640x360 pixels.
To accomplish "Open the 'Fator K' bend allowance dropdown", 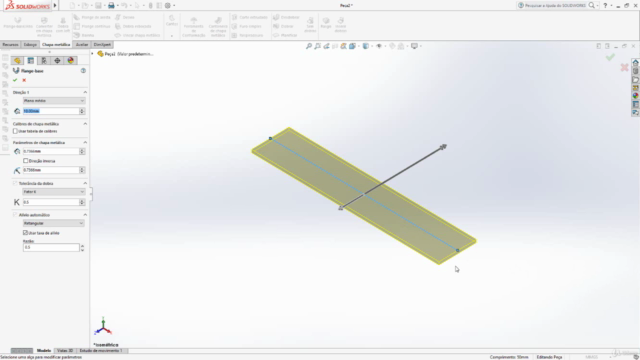I will pos(54,191).
